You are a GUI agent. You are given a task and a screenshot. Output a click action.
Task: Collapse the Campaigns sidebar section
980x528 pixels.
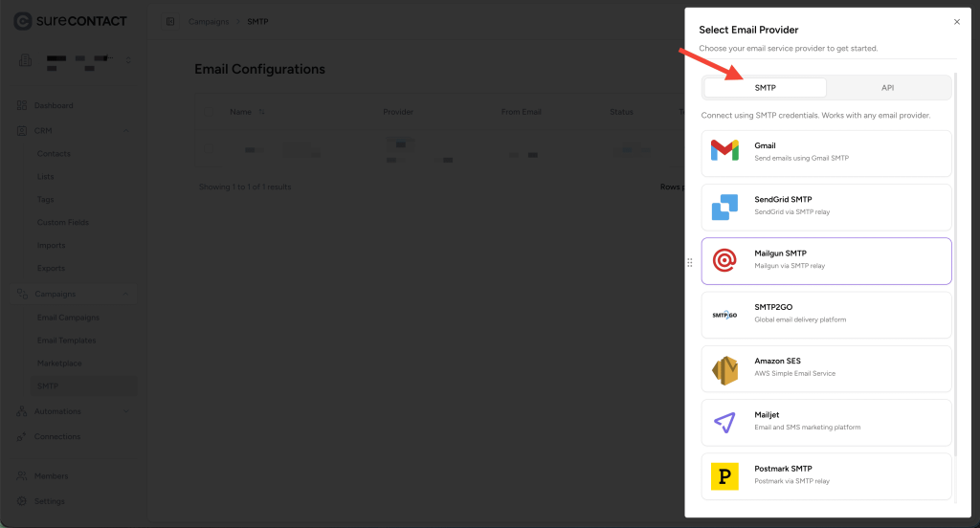pos(126,295)
